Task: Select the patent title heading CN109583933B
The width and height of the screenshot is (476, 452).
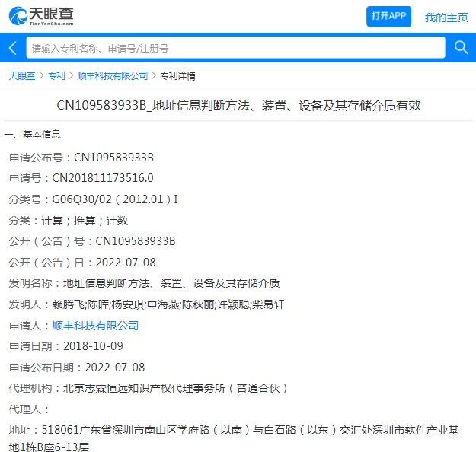Action: pos(238,106)
